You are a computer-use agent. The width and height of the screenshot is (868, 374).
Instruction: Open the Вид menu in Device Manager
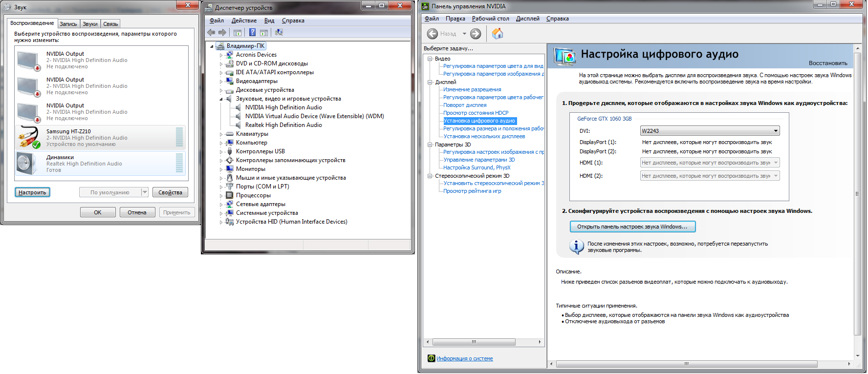(269, 21)
